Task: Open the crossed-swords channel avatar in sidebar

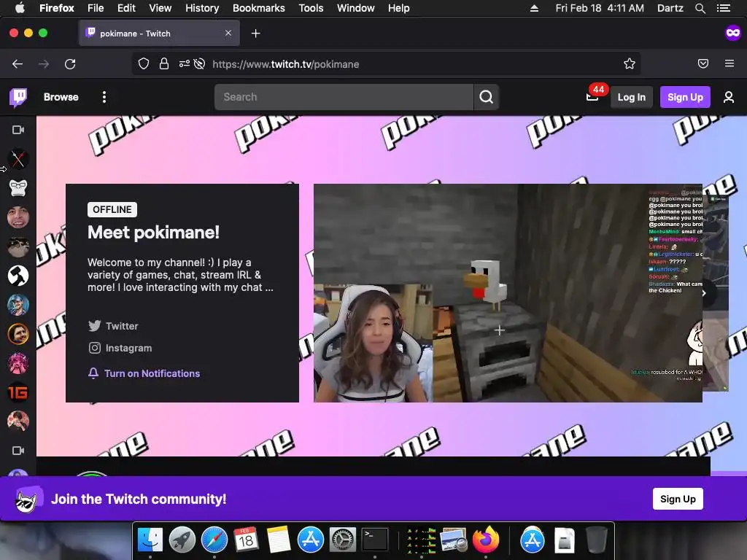Action: (x=18, y=159)
